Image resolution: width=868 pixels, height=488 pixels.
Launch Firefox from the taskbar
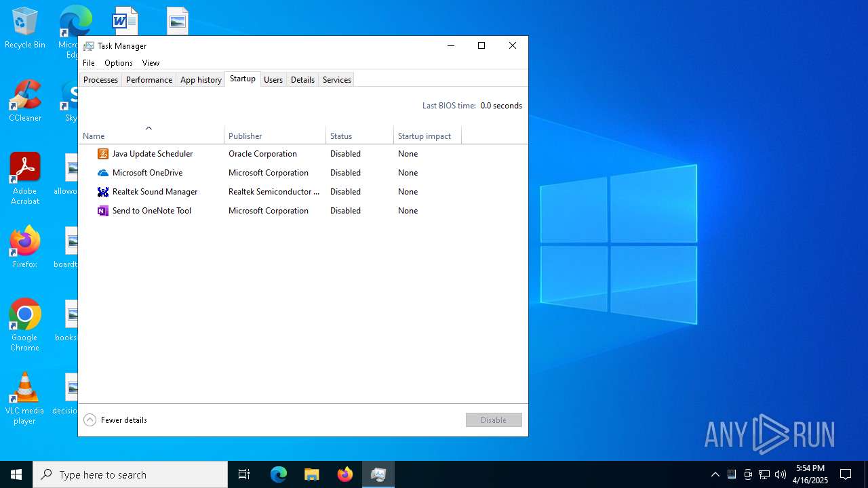tap(345, 474)
